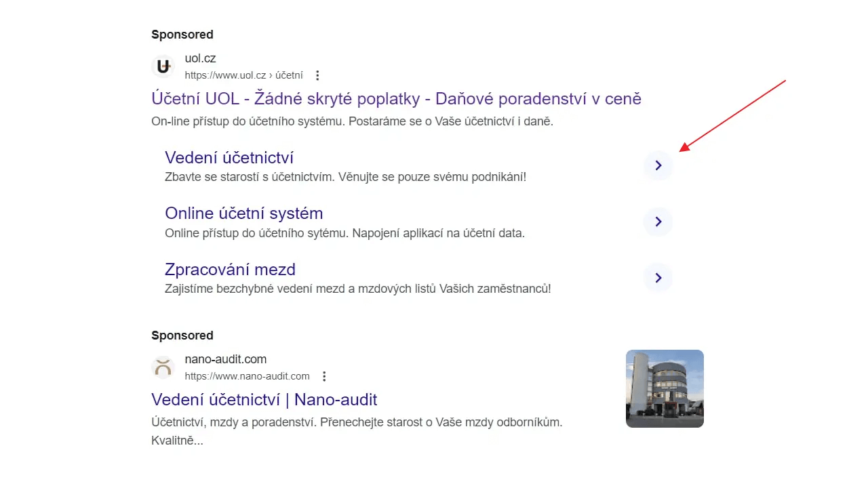Screen dimensions: 868x488
Task: Open Účetní UOL ad headline link
Action: pos(396,99)
